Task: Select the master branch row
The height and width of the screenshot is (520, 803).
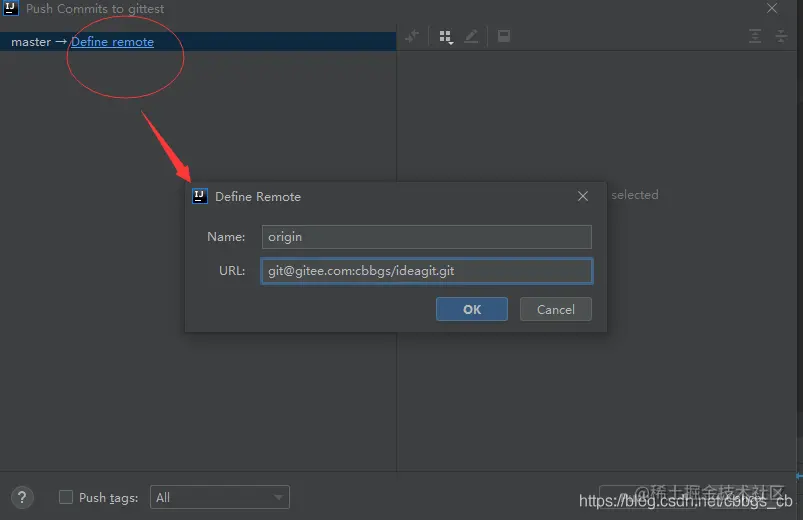Action: [198, 41]
